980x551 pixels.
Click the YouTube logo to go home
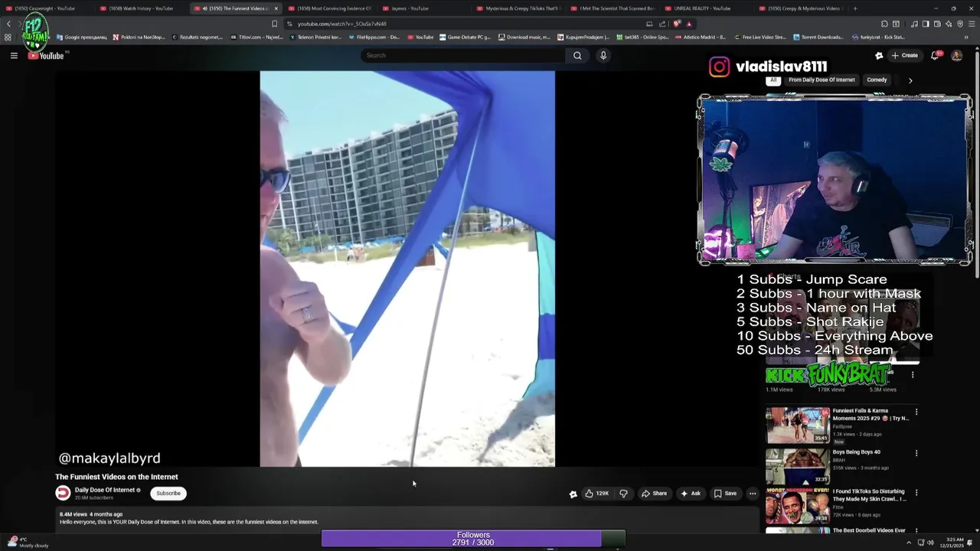47,55
